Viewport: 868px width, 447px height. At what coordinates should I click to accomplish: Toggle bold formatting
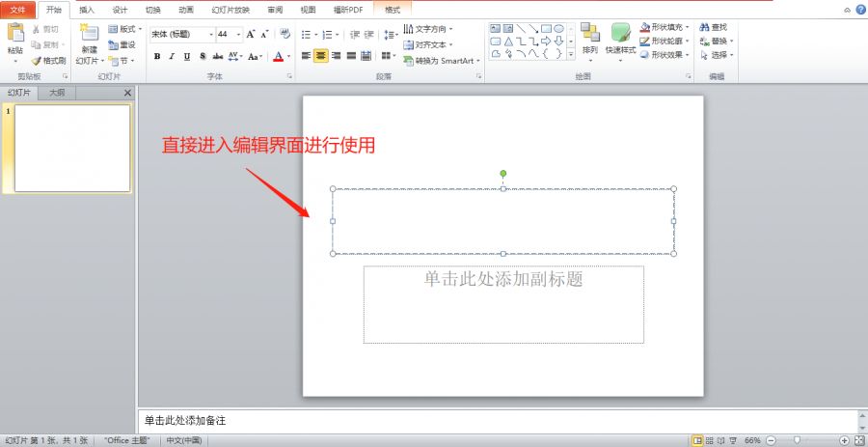click(x=157, y=56)
